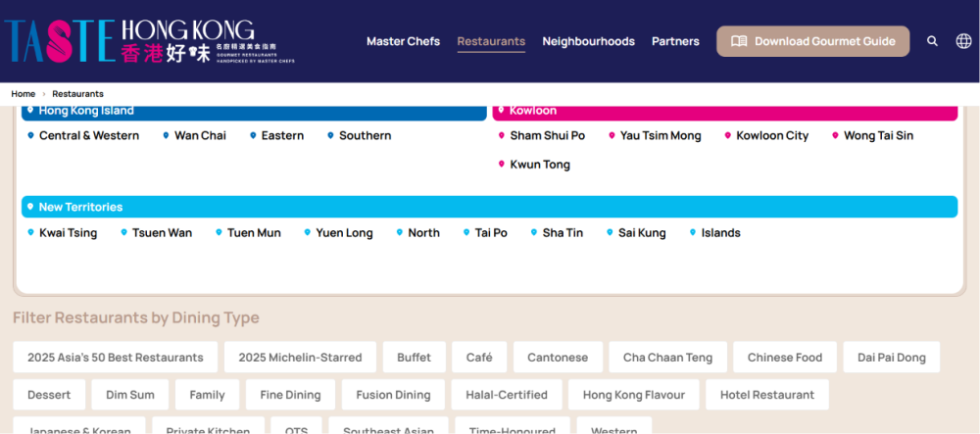Screen dimensions: 980x434
Task: Click the pin icon beside Hong Kong Island
Action: pyautogui.click(x=30, y=110)
